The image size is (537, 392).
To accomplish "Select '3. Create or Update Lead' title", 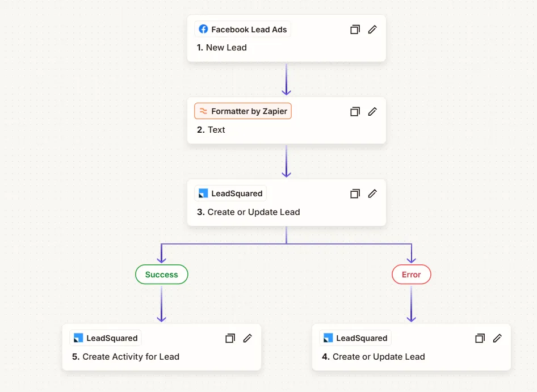I will point(248,212).
